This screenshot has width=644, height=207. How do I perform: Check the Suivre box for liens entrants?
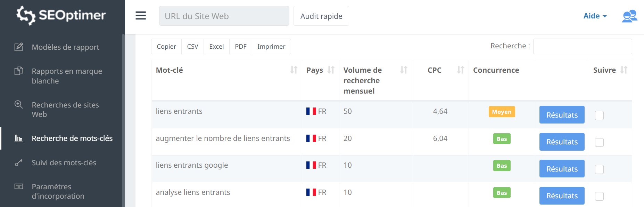click(x=599, y=116)
